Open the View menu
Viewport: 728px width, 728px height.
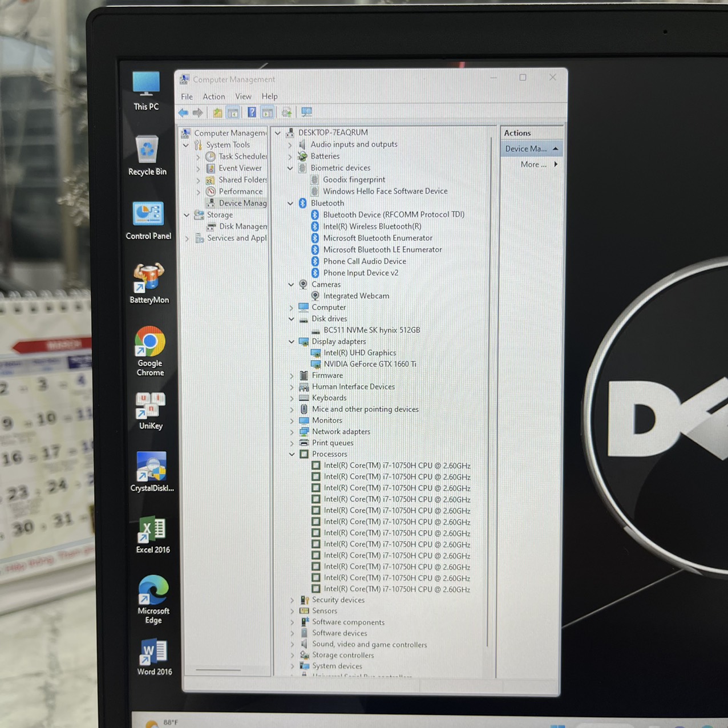tap(243, 96)
